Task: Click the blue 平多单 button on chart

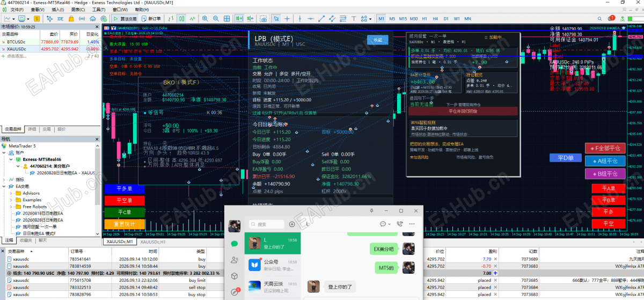Action: (123, 189)
